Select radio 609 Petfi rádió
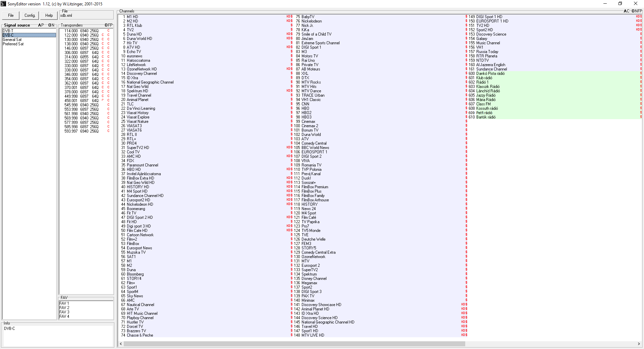 coord(555,113)
